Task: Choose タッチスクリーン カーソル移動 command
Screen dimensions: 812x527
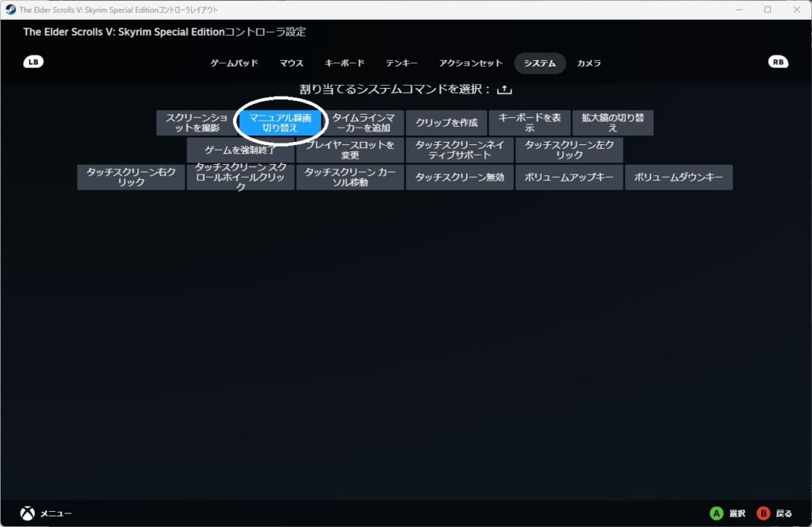Action: [x=350, y=178]
